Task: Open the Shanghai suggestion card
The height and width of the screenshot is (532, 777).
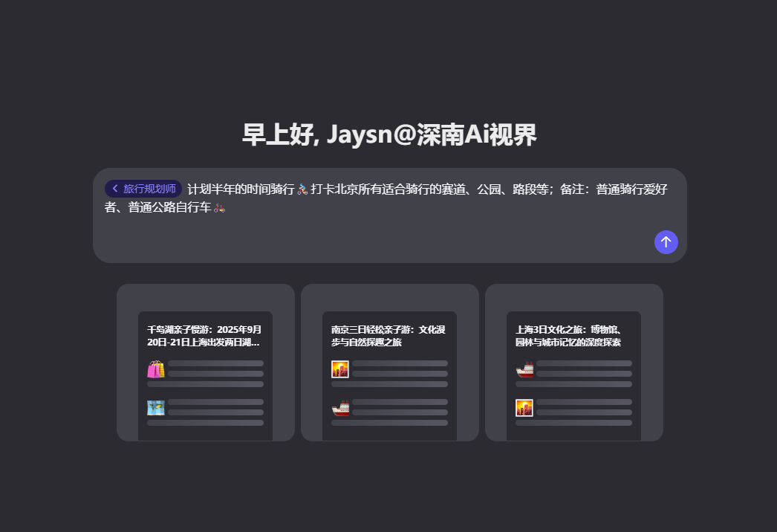Action: point(573,363)
